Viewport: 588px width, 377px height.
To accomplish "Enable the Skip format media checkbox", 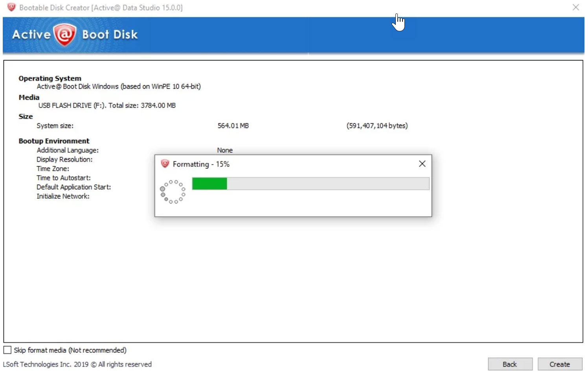I will 7,350.
